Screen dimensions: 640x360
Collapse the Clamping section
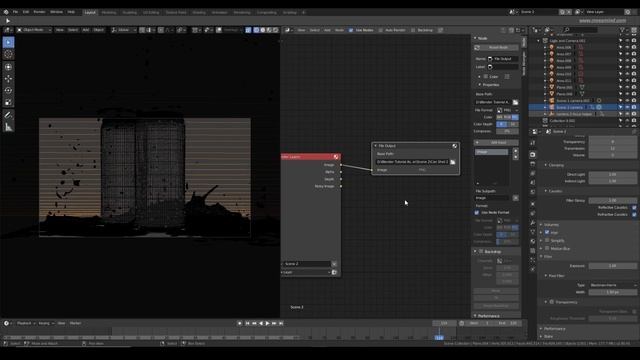click(546, 165)
